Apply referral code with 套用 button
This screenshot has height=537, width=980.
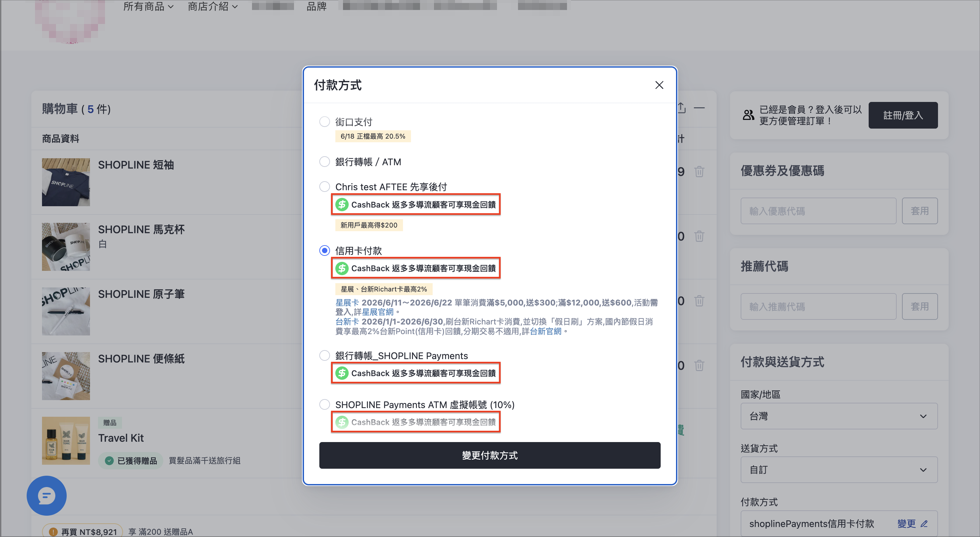coord(920,306)
